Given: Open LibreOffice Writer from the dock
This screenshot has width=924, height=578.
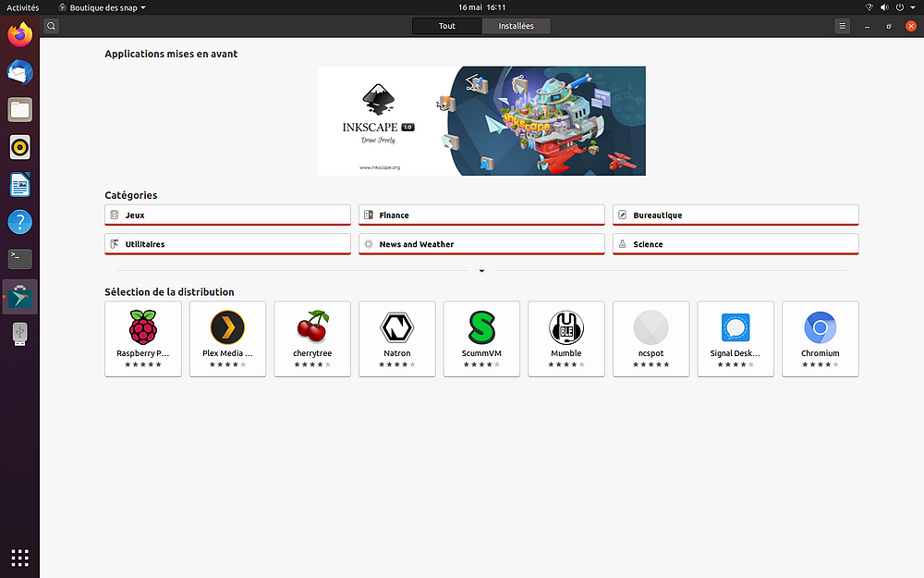Looking at the screenshot, I should (x=20, y=185).
